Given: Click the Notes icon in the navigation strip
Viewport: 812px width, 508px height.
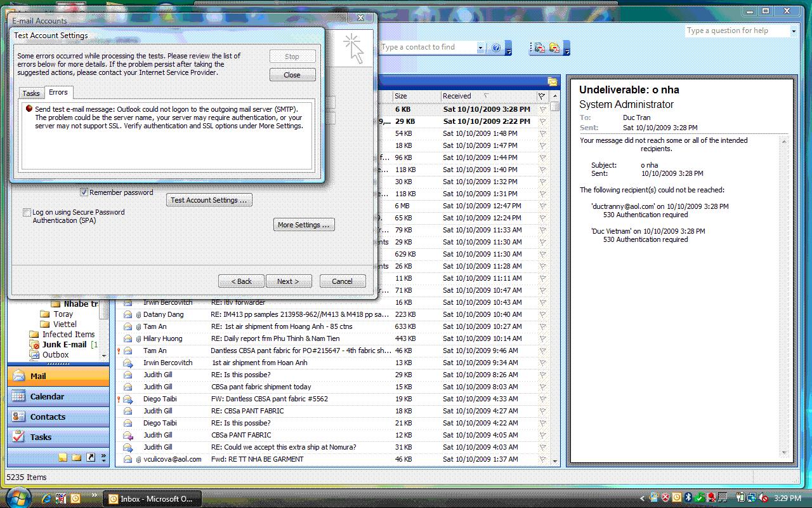Looking at the screenshot, I should [x=63, y=457].
